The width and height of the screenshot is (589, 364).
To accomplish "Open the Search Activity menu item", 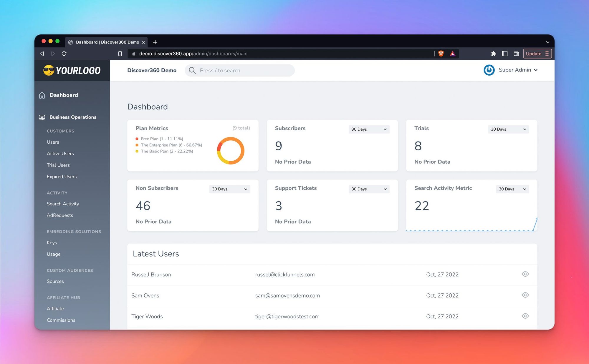I will (x=63, y=203).
